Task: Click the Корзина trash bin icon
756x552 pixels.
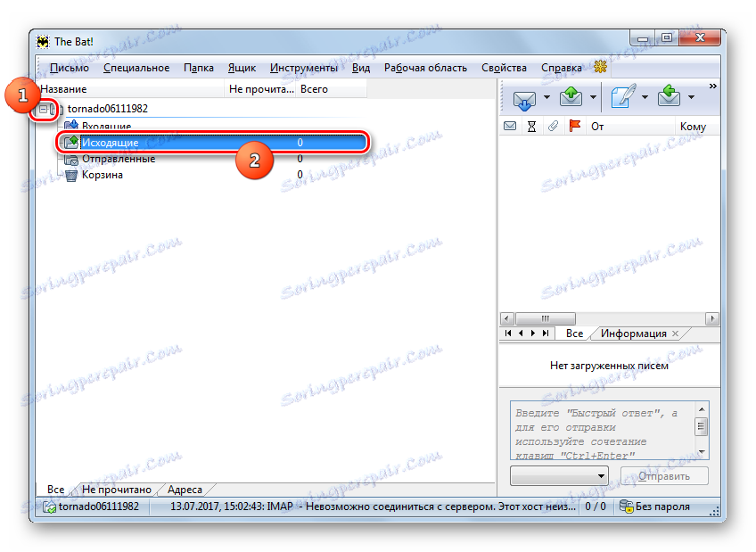Action: point(71,175)
